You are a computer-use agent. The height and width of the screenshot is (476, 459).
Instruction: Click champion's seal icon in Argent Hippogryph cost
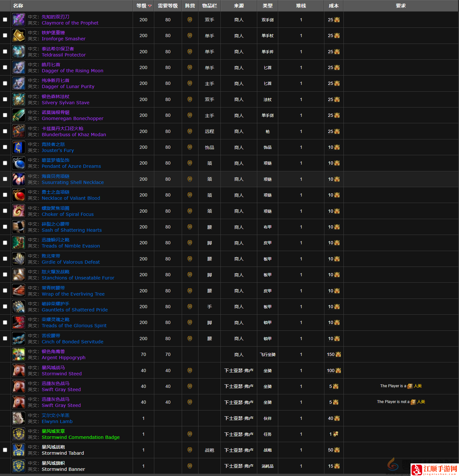click(x=338, y=354)
